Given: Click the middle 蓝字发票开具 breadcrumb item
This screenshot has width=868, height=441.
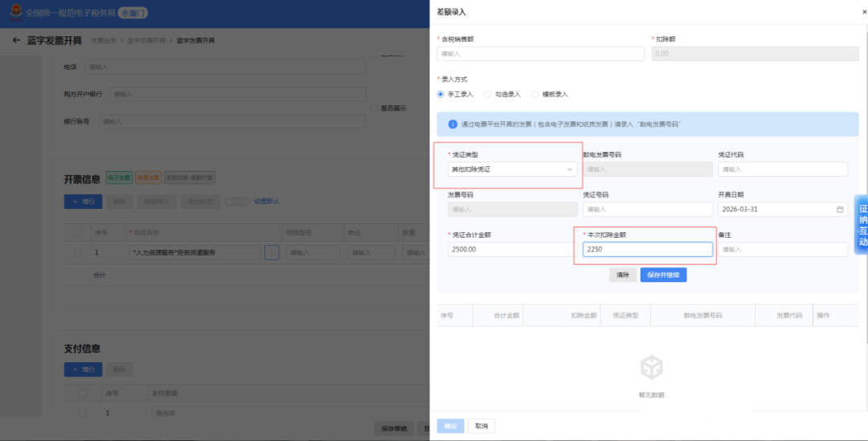Looking at the screenshot, I should click(146, 40).
